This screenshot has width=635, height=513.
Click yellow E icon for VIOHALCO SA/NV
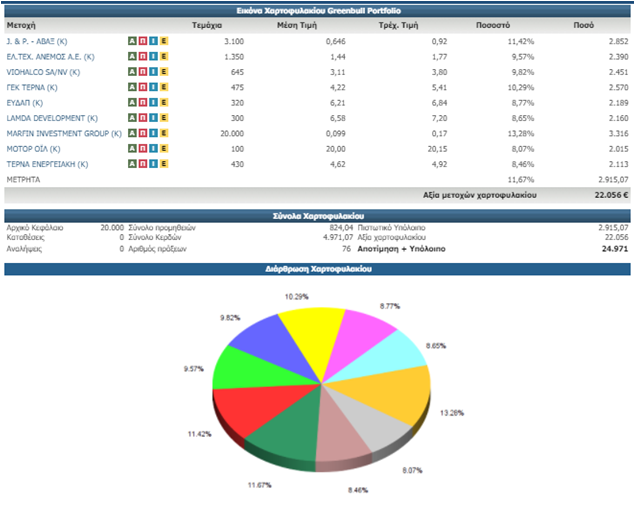(x=164, y=72)
